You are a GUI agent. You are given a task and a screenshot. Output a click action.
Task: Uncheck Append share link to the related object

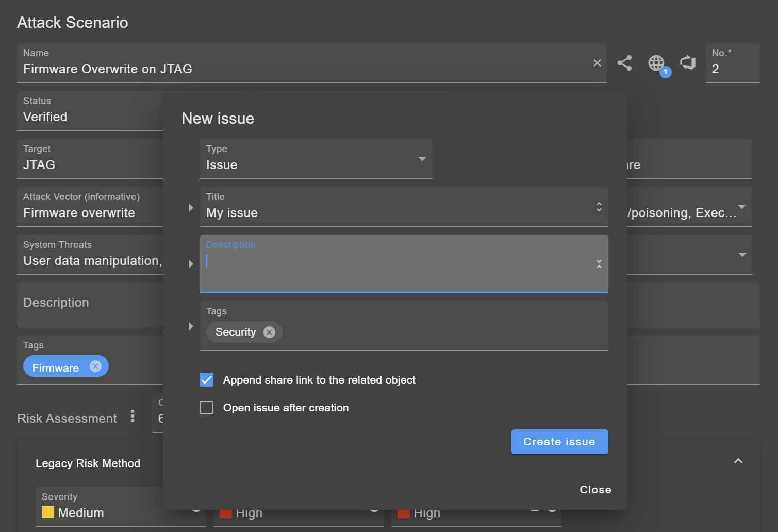(x=206, y=379)
